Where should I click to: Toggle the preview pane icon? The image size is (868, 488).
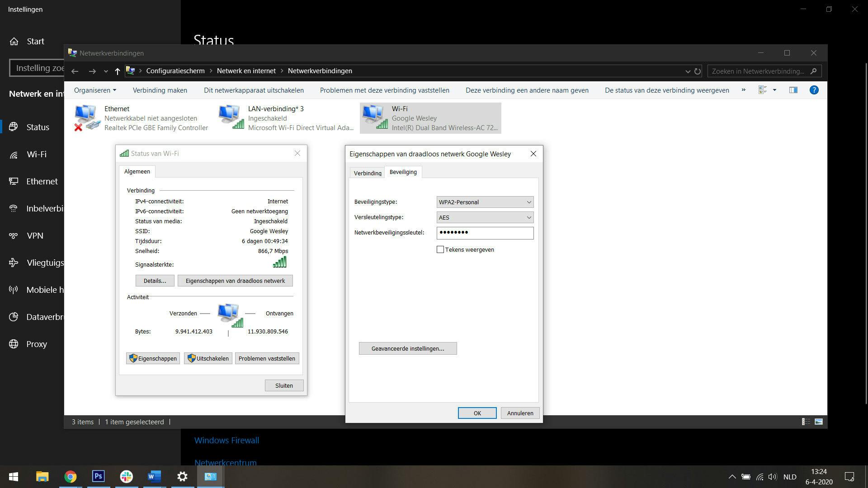pos(793,90)
